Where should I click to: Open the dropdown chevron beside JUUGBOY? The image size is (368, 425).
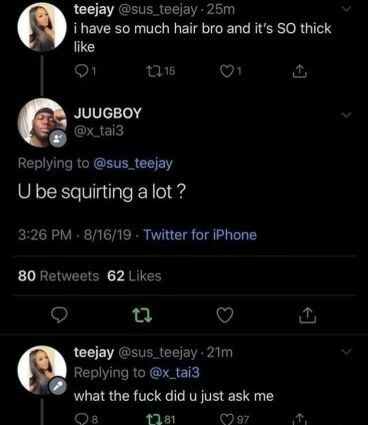[x=346, y=115]
